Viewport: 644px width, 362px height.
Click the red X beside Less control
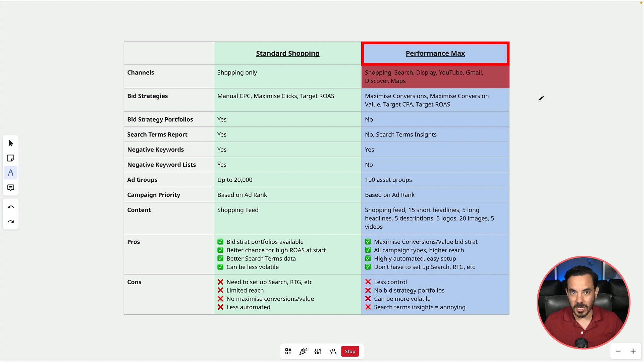pyautogui.click(x=368, y=282)
